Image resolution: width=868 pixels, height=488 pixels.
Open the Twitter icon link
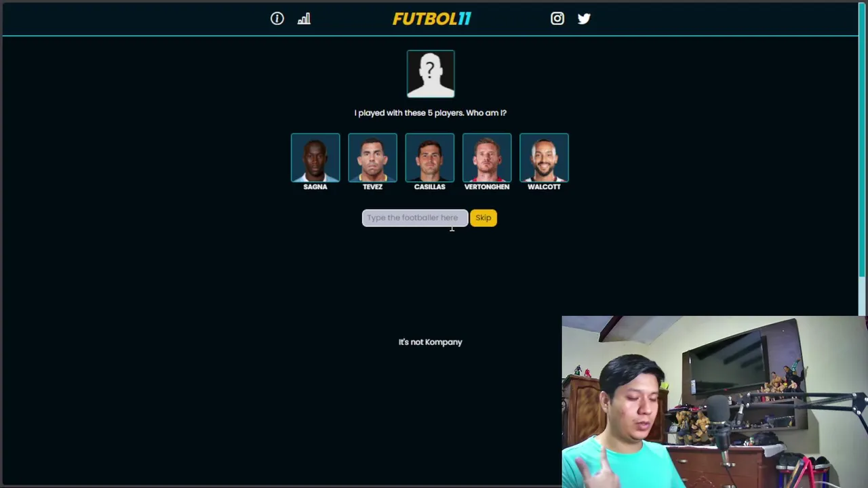(584, 19)
